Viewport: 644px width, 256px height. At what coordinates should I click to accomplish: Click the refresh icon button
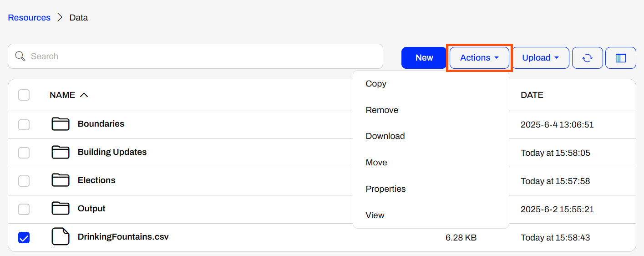pos(587,58)
